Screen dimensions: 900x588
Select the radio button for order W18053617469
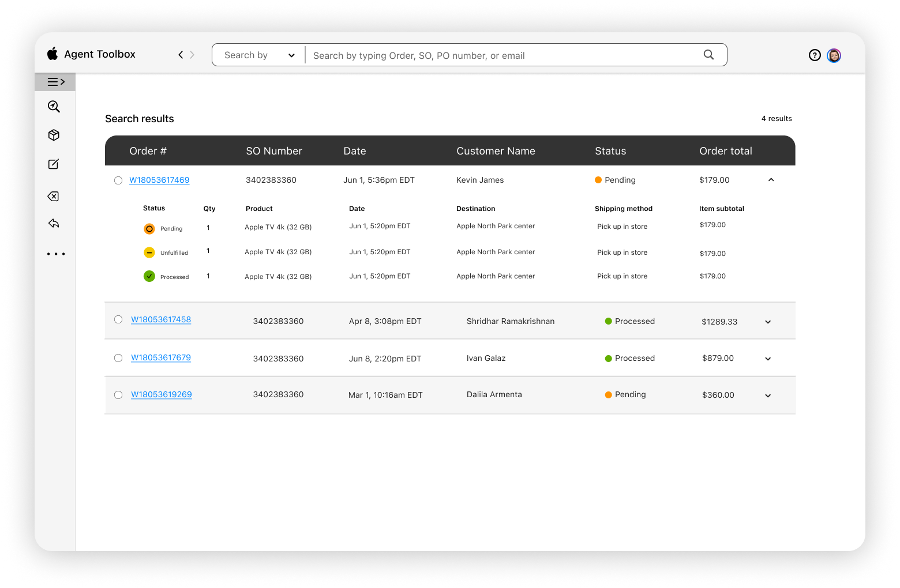(118, 180)
